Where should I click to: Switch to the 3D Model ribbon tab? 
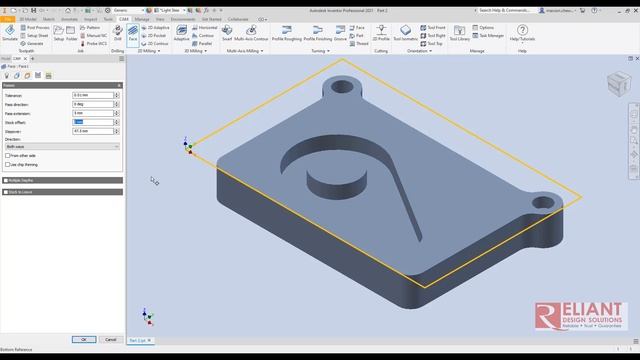coord(28,19)
